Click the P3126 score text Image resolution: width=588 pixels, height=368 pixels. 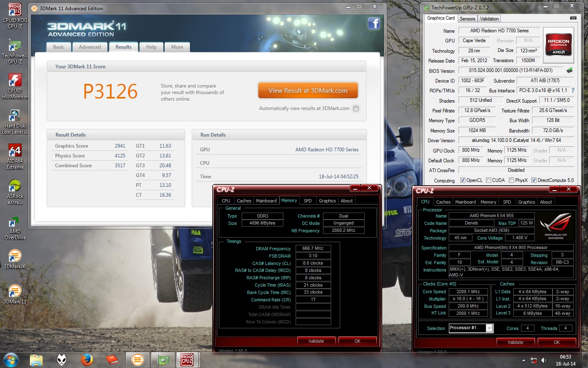click(110, 91)
